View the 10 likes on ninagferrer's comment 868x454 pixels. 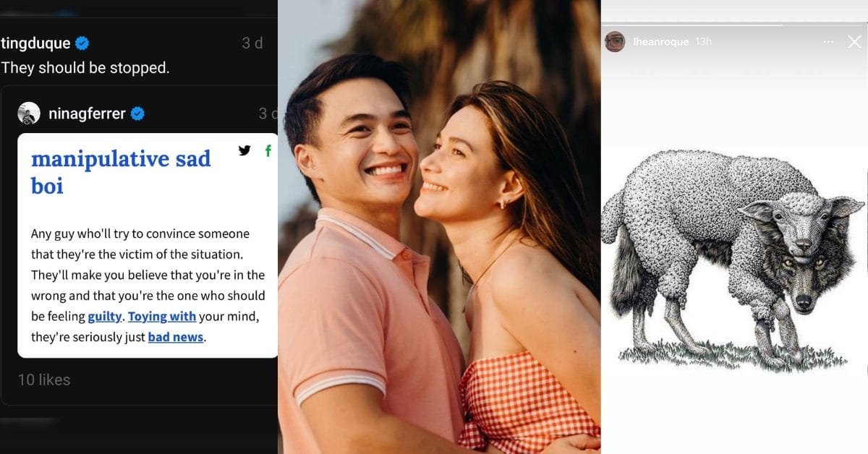(x=43, y=380)
